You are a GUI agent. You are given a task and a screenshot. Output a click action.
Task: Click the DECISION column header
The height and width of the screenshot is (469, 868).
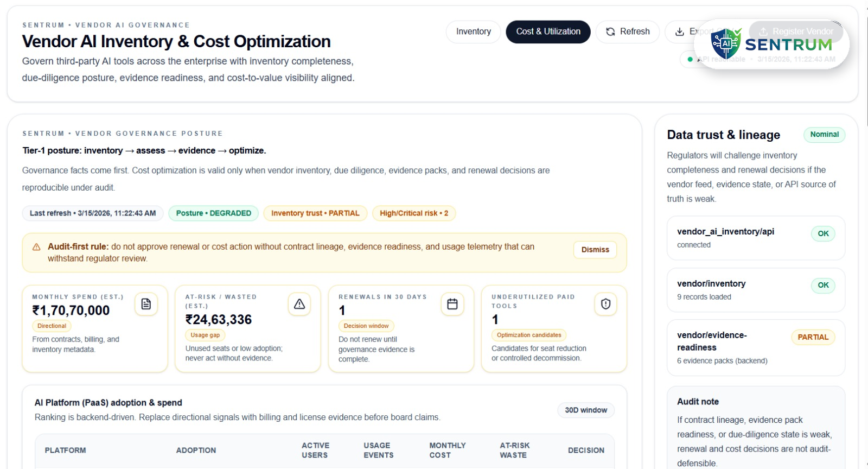(586, 451)
